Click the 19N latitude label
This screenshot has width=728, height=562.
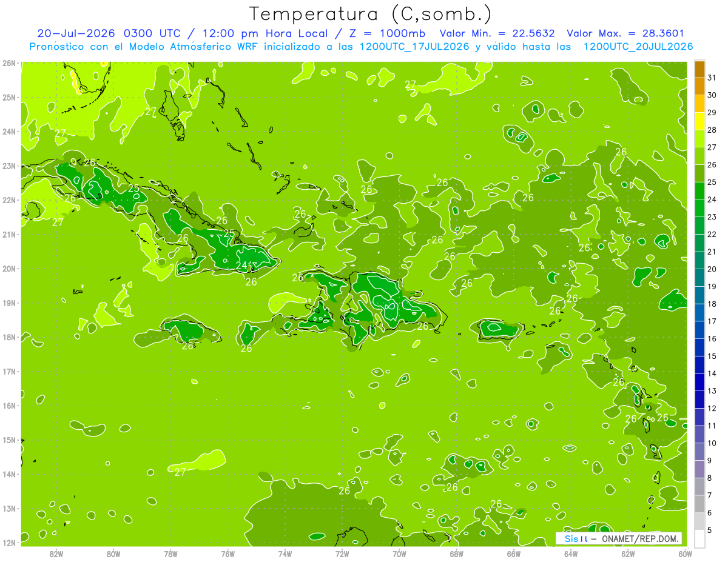(x=8, y=303)
